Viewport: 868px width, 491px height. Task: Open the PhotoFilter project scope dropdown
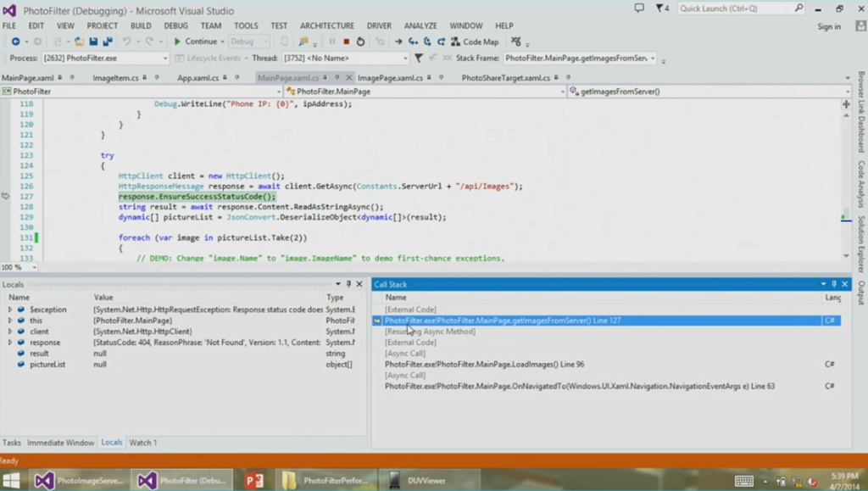click(278, 92)
